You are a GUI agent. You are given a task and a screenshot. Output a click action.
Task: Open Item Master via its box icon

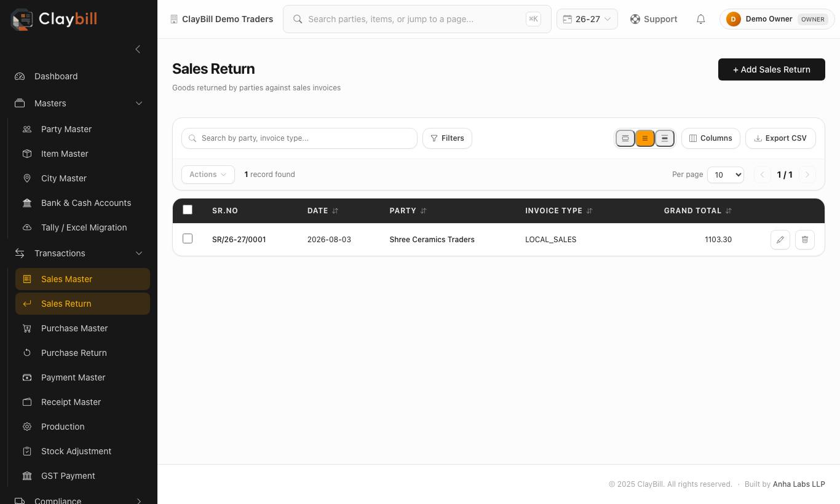click(27, 154)
